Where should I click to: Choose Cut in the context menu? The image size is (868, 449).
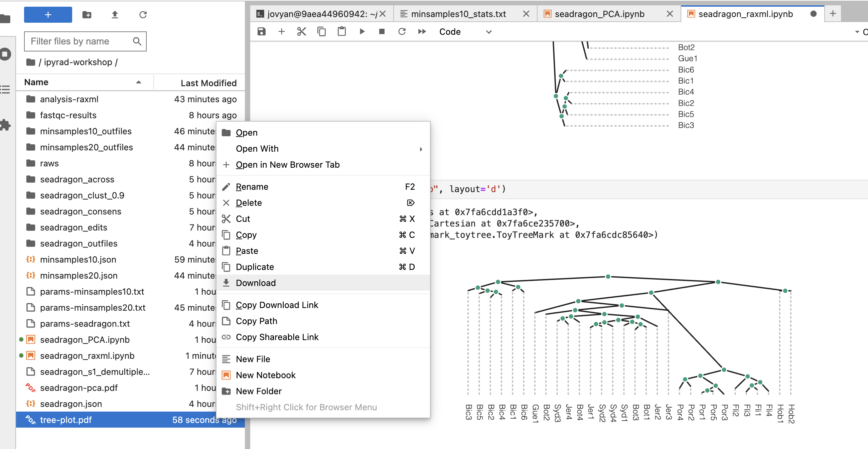pos(323,219)
